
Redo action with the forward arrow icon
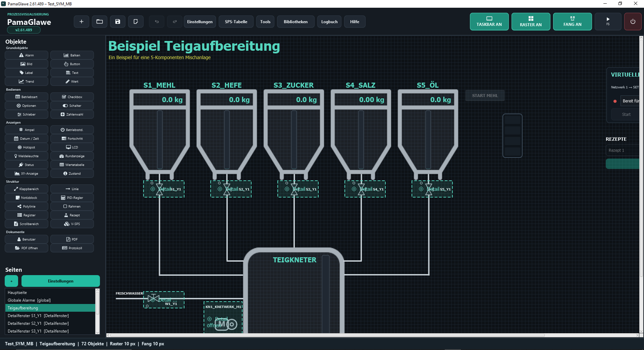pyautogui.click(x=175, y=22)
